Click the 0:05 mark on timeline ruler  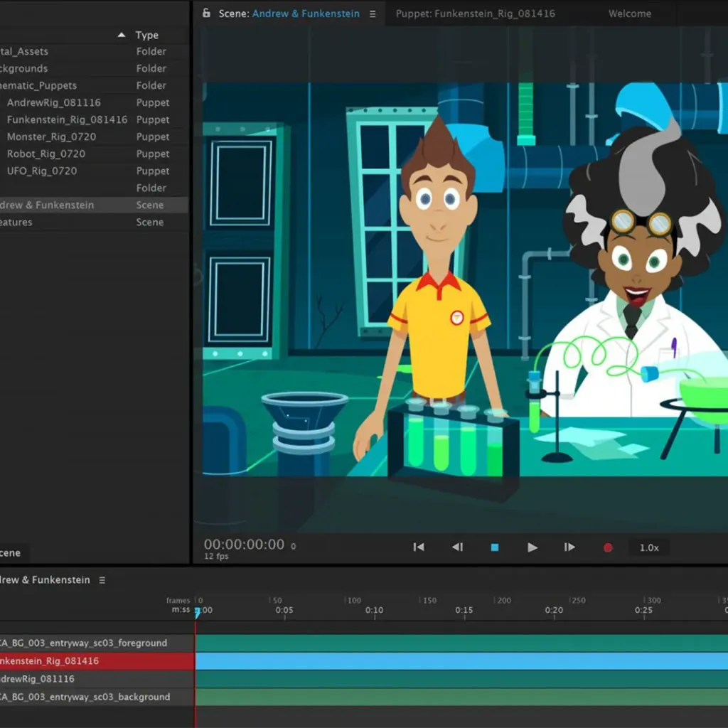point(284,610)
